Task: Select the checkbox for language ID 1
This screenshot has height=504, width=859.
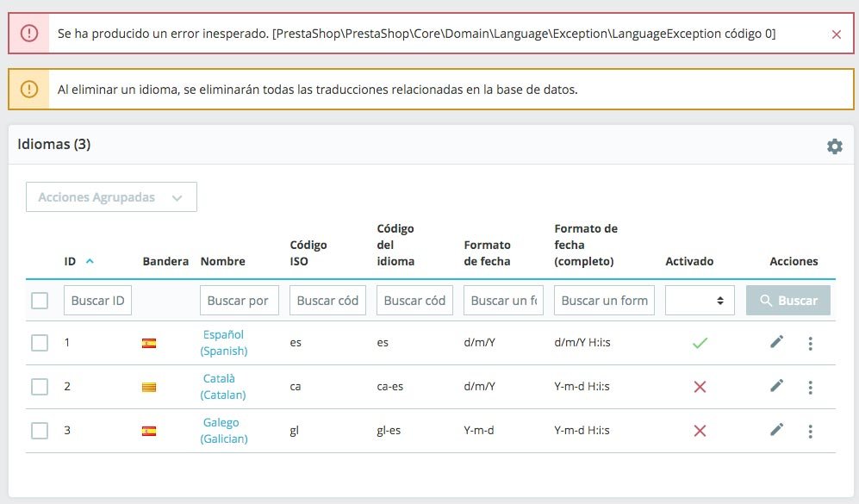Action: point(40,343)
